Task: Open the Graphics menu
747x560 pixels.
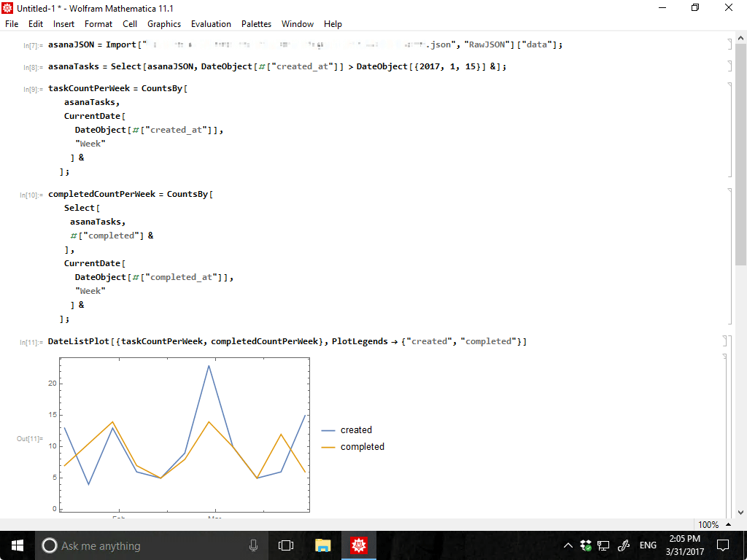Action: point(163,24)
